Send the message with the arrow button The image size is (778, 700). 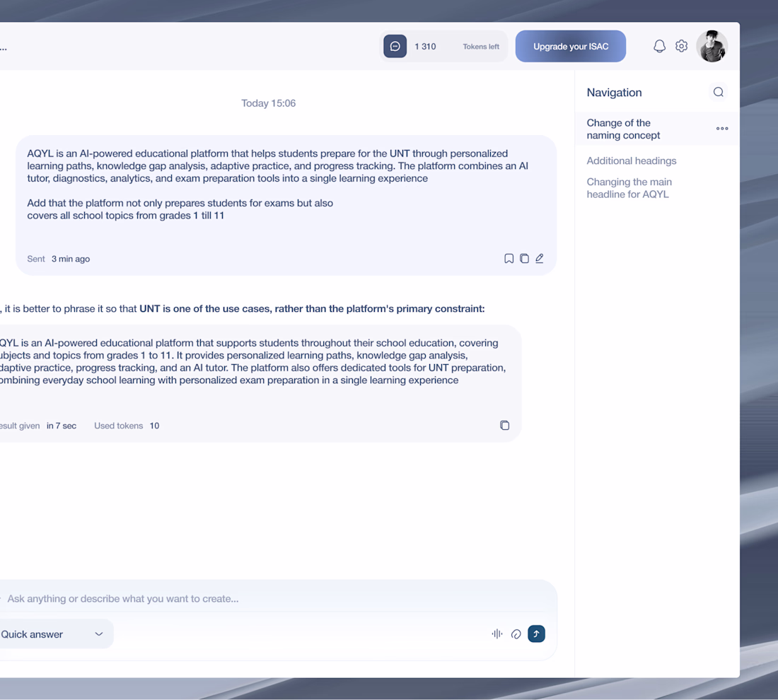coord(536,634)
